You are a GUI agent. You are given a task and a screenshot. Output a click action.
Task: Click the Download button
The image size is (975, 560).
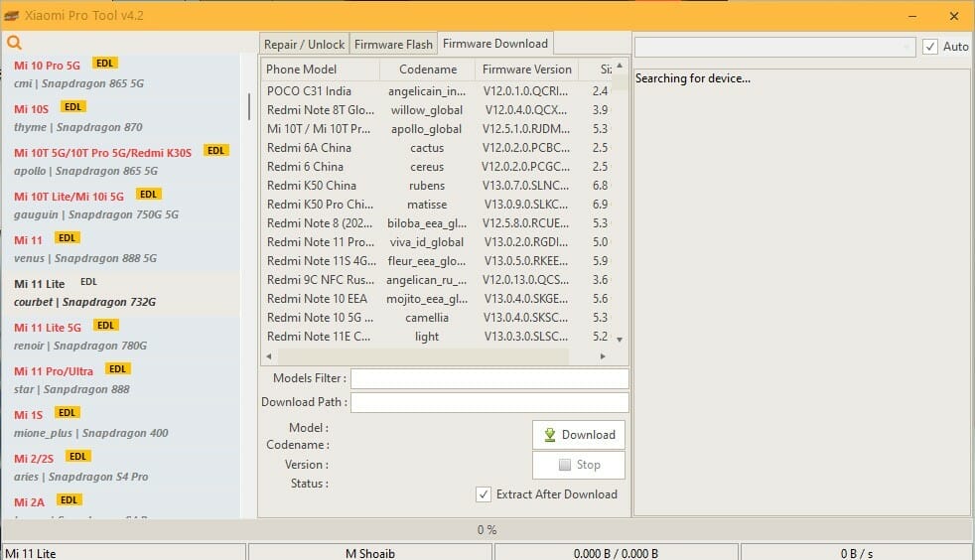[x=578, y=435]
